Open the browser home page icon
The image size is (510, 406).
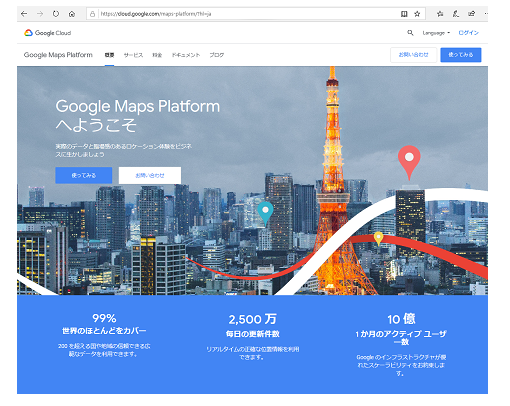[x=72, y=14]
